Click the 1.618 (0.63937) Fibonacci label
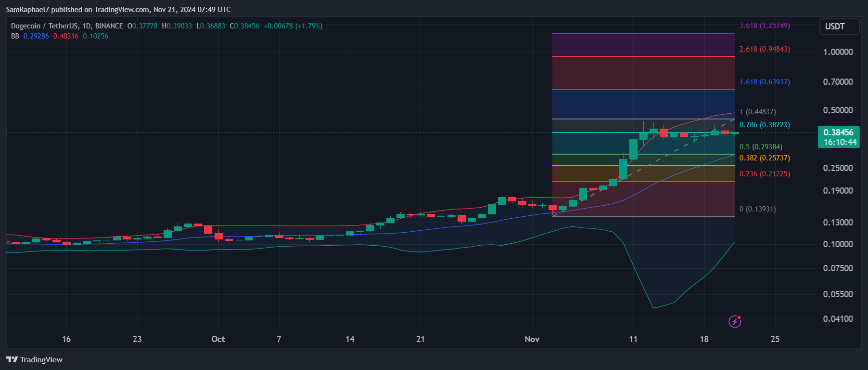 (765, 82)
